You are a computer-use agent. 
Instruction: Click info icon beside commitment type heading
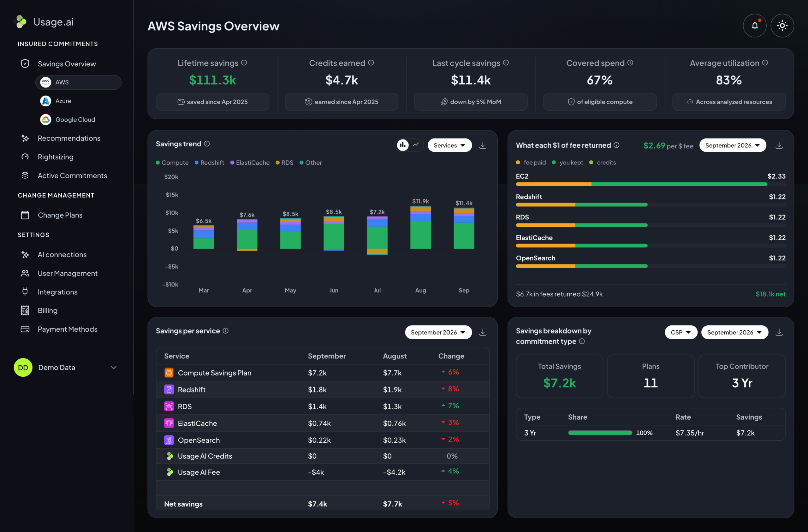[582, 341]
